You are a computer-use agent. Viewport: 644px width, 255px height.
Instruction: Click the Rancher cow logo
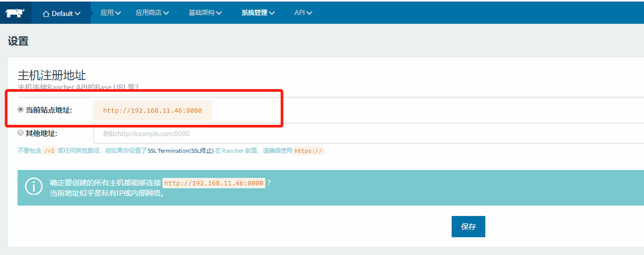tap(15, 12)
